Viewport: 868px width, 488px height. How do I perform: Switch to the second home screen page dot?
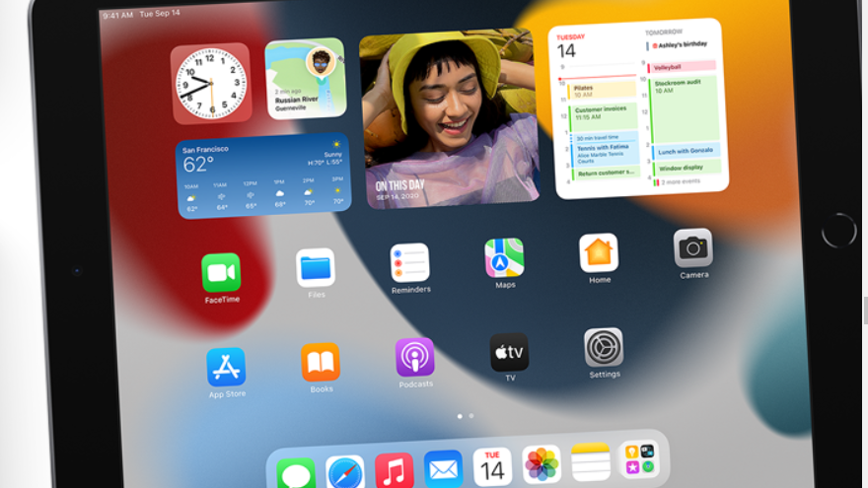tap(471, 415)
